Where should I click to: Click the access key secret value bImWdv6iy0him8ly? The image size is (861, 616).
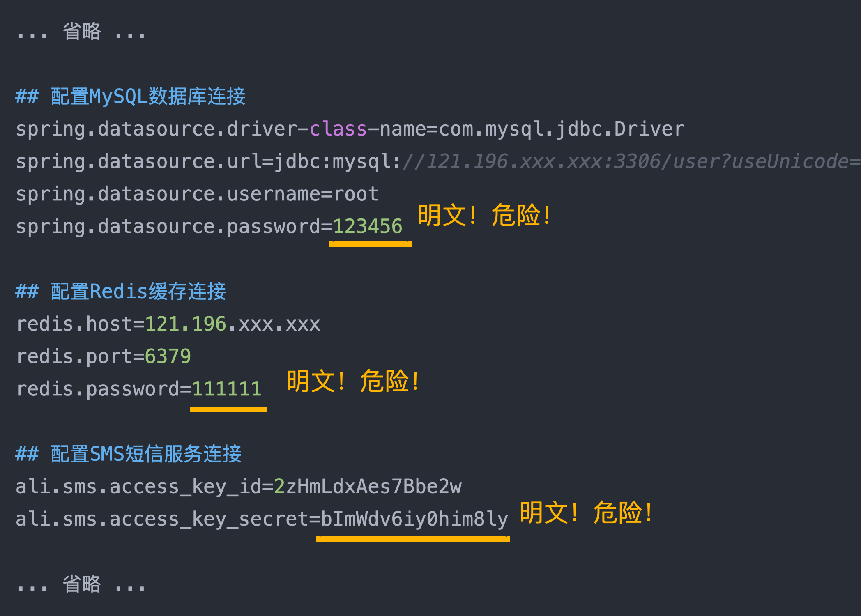pos(414,519)
